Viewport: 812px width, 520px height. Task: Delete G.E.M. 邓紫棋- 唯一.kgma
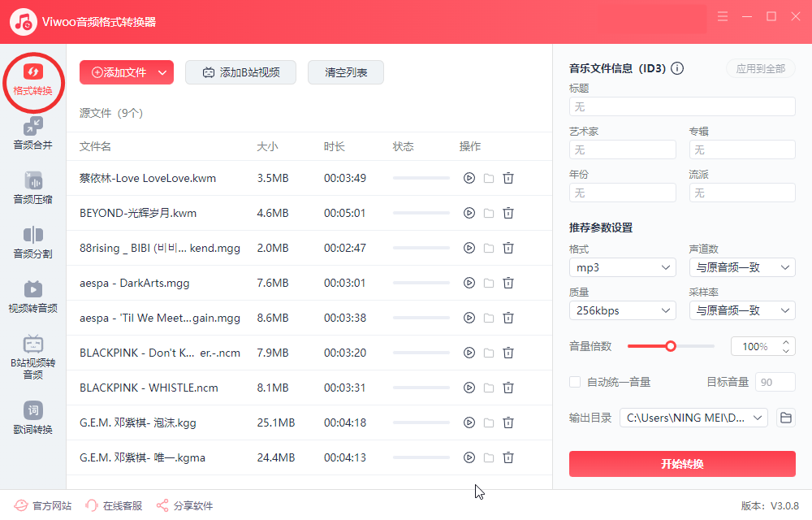click(508, 458)
